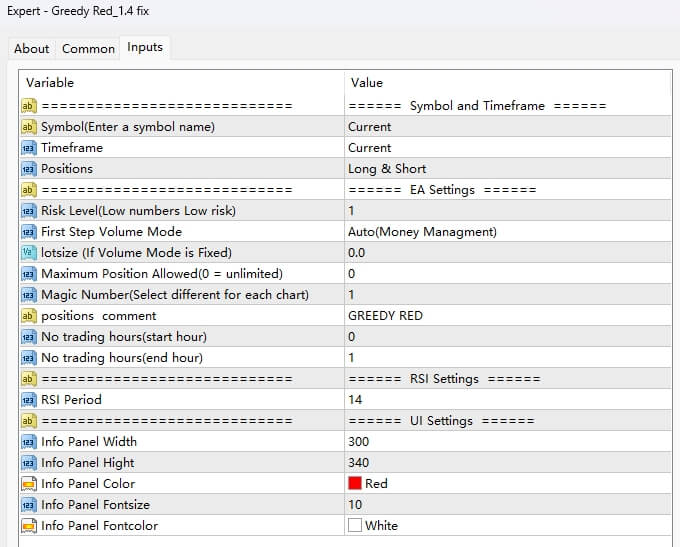
Task: Click the 'UI Settings' section header value
Action: pos(441,421)
